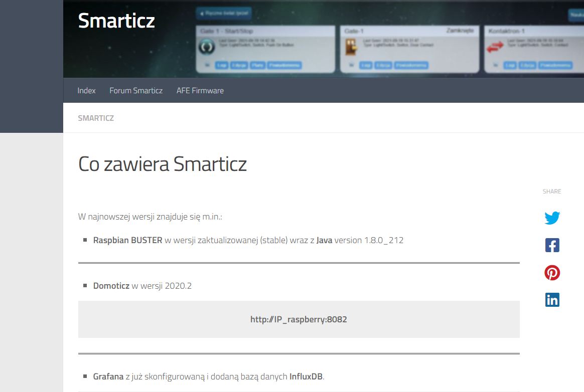Click the "W najnowszej wersji" intro sentence

[x=150, y=217]
